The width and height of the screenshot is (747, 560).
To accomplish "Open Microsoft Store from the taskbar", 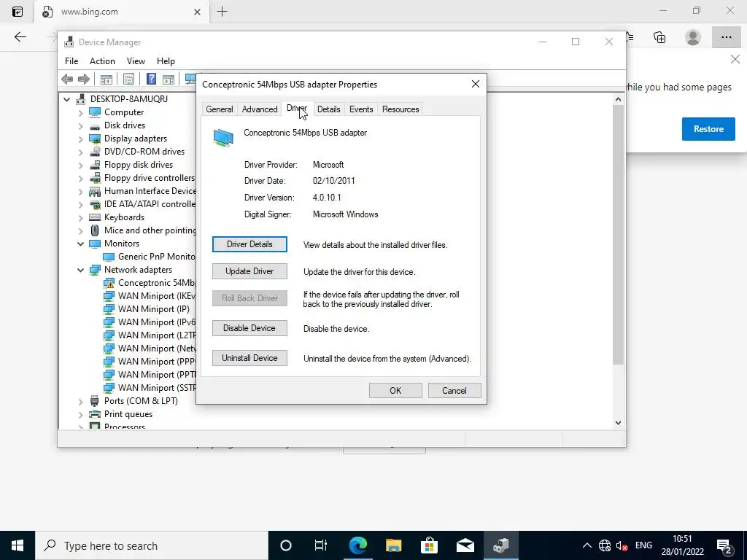I will point(429,545).
